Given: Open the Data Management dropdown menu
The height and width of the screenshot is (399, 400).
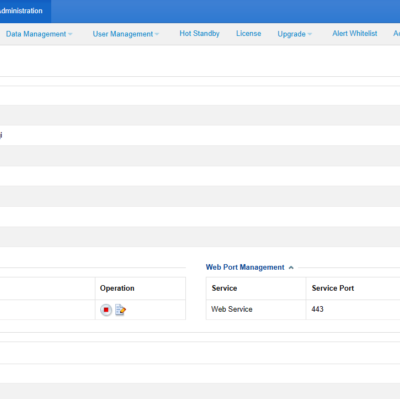Looking at the screenshot, I should pyautogui.click(x=39, y=34).
